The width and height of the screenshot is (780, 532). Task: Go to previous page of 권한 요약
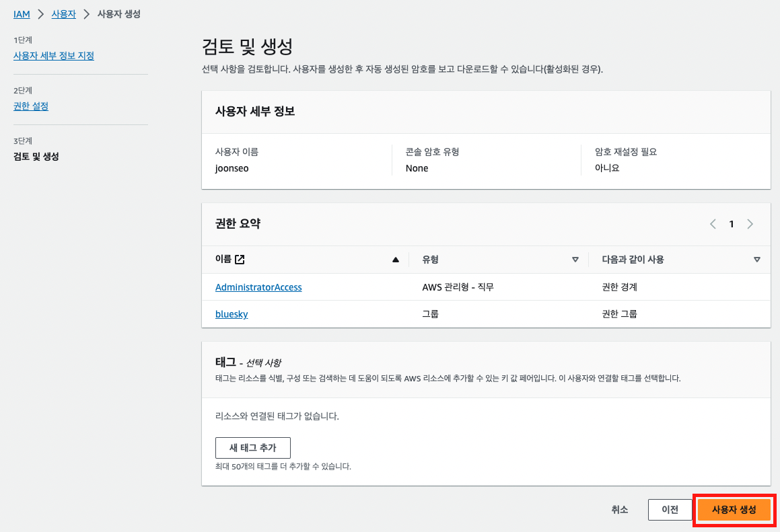pos(713,224)
